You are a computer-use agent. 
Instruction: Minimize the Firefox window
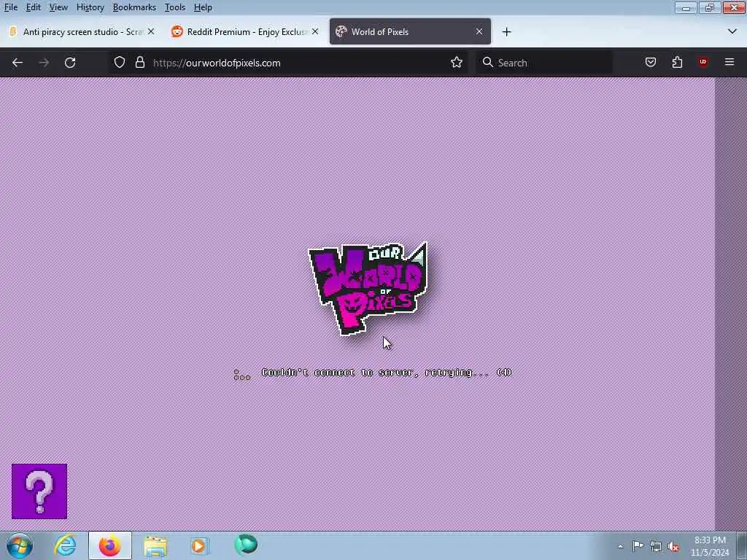(x=686, y=7)
